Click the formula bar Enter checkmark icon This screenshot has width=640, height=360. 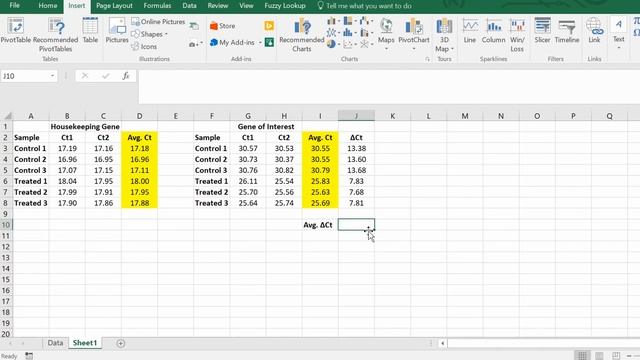click(x=106, y=76)
